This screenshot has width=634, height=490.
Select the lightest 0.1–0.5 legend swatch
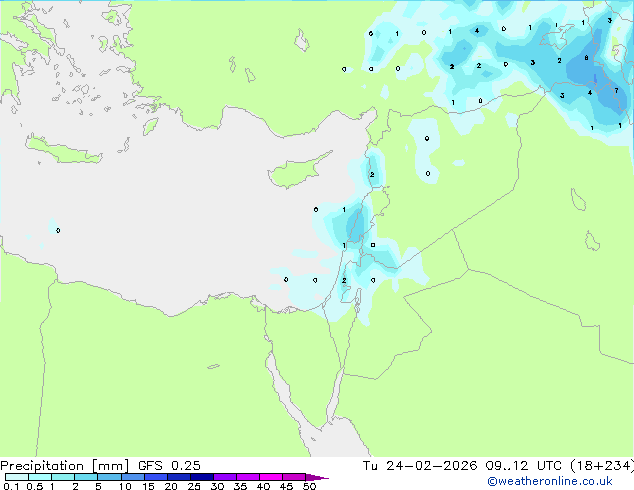point(17,477)
